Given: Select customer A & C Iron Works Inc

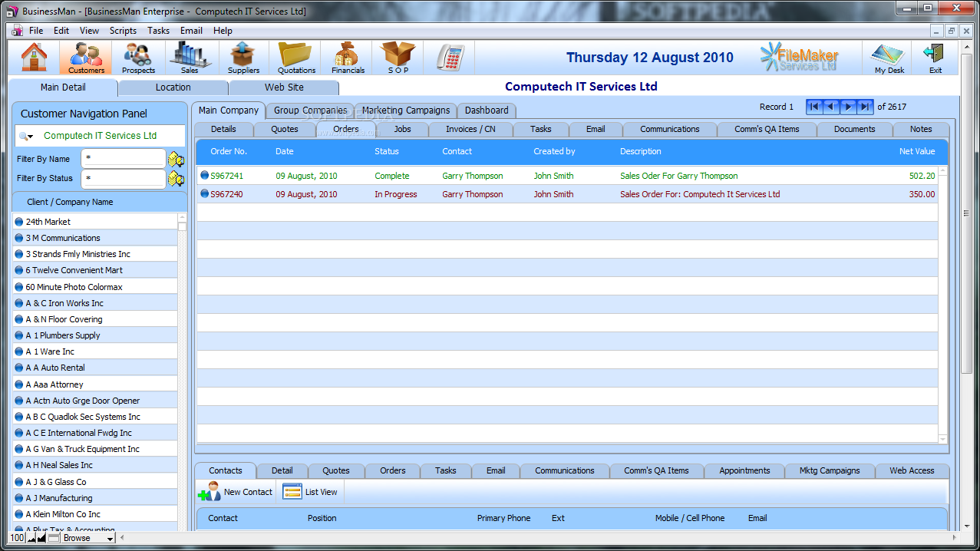Looking at the screenshot, I should tap(95, 303).
